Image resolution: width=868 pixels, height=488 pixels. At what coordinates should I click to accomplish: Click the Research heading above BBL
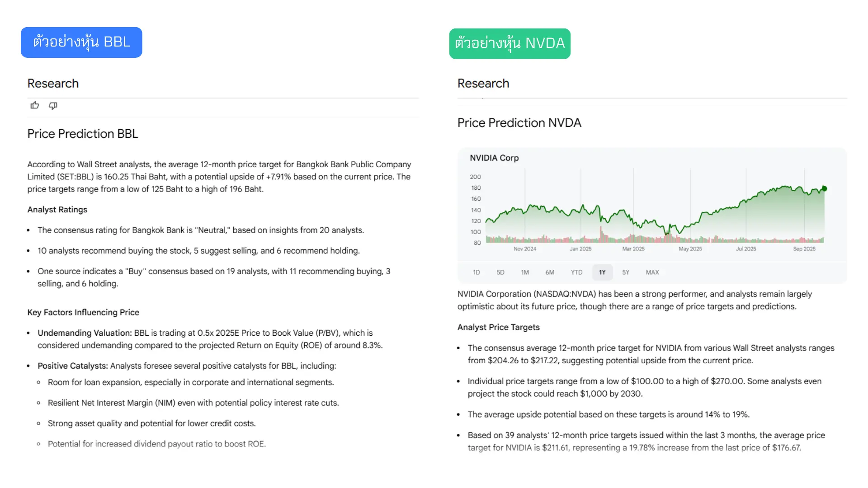[53, 83]
